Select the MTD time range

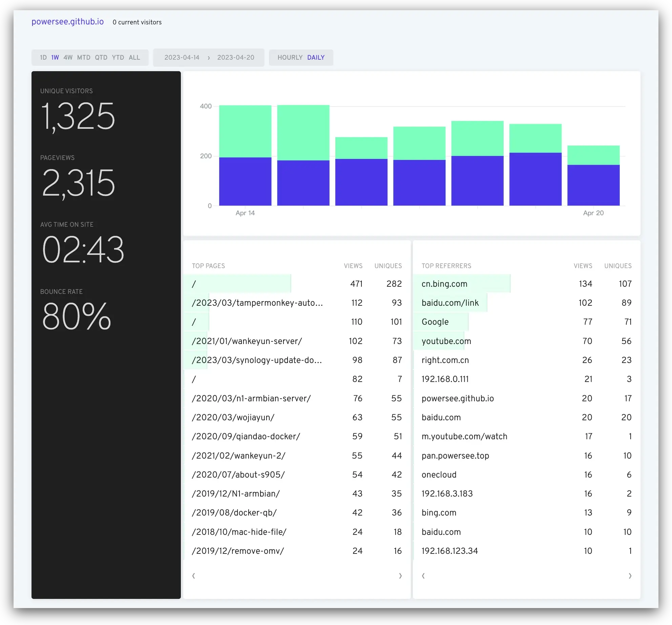click(x=84, y=58)
